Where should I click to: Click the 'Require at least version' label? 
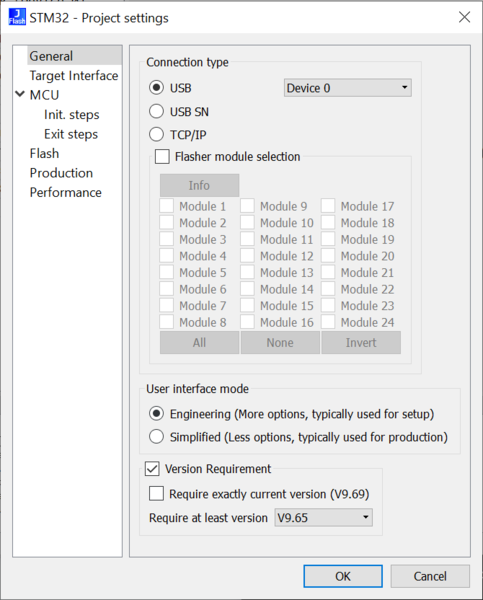point(208,518)
